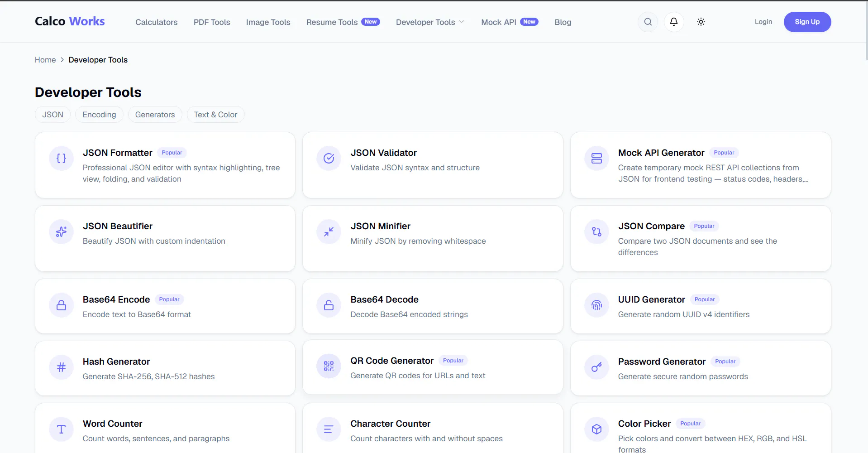Click the JSON Compare diff icon
The width and height of the screenshot is (868, 453).
pos(596,231)
